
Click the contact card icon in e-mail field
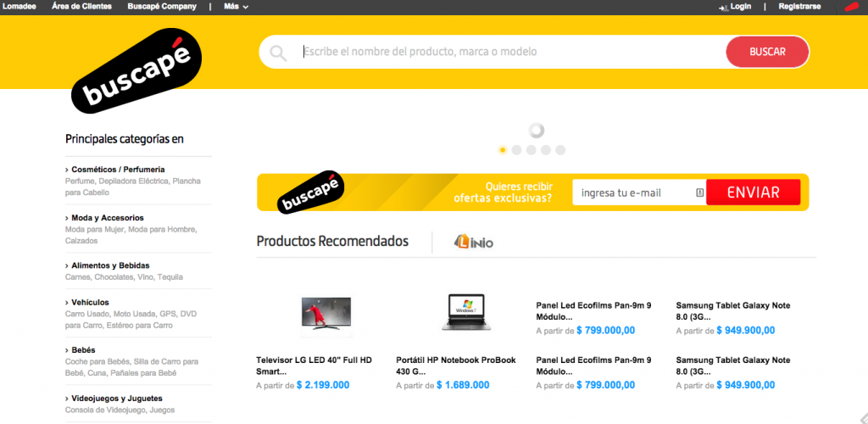pyautogui.click(x=699, y=192)
